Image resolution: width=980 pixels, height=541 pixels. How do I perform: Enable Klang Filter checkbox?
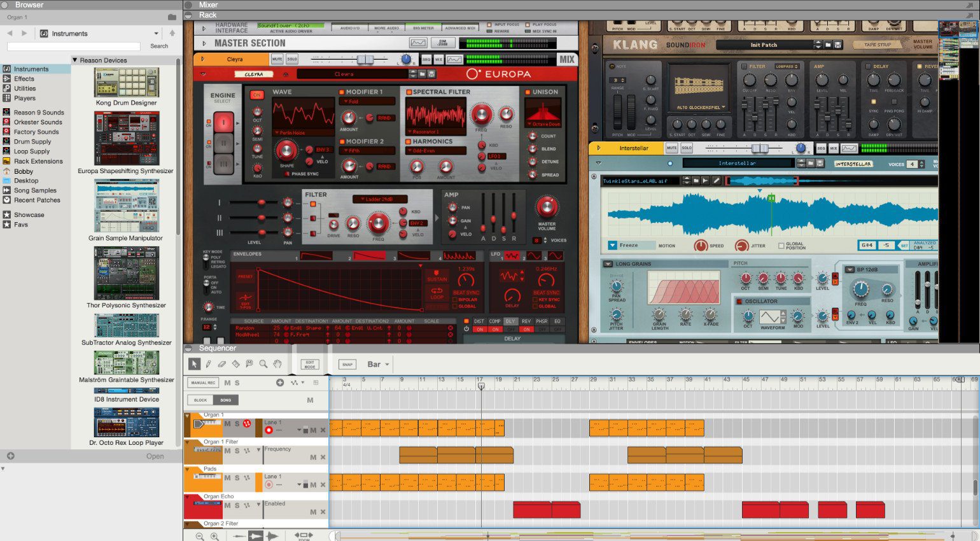point(744,66)
